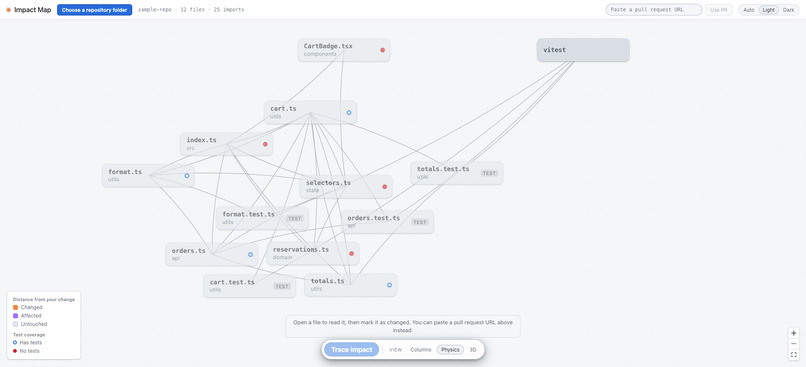Click the blue has-tests ring on totals.ts

pos(389,285)
